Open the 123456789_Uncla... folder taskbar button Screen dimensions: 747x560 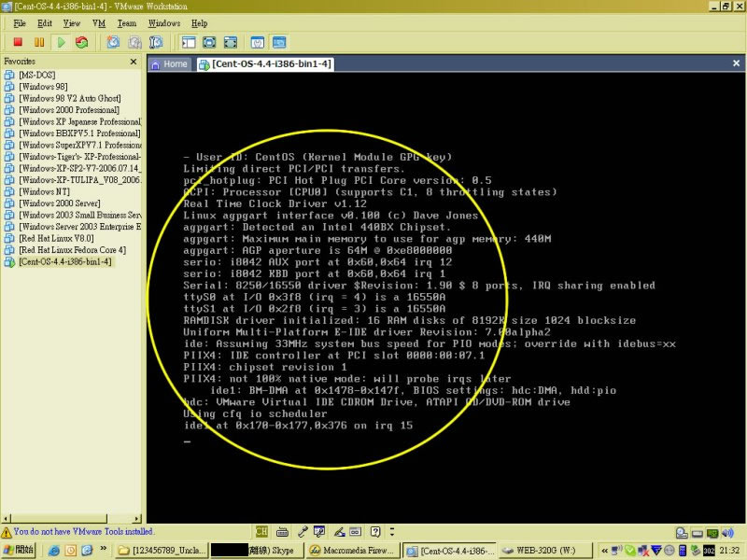[162, 551]
